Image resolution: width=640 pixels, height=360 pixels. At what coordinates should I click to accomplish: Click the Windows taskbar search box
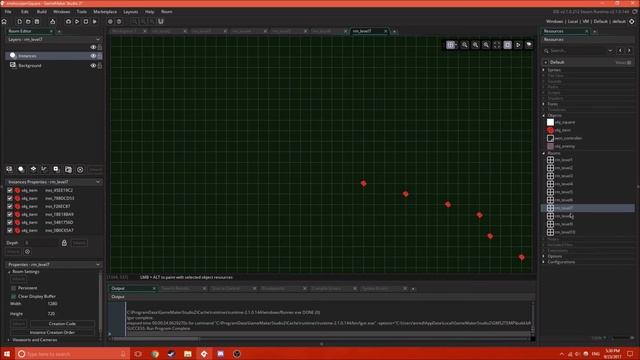click(x=72, y=354)
